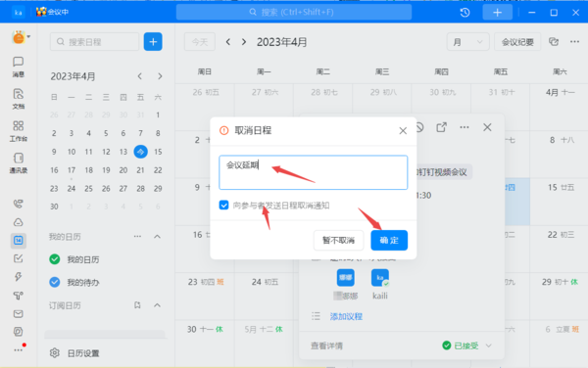
Task: Open the Contacts (通讯录) sidebar icon
Action: pos(18,162)
